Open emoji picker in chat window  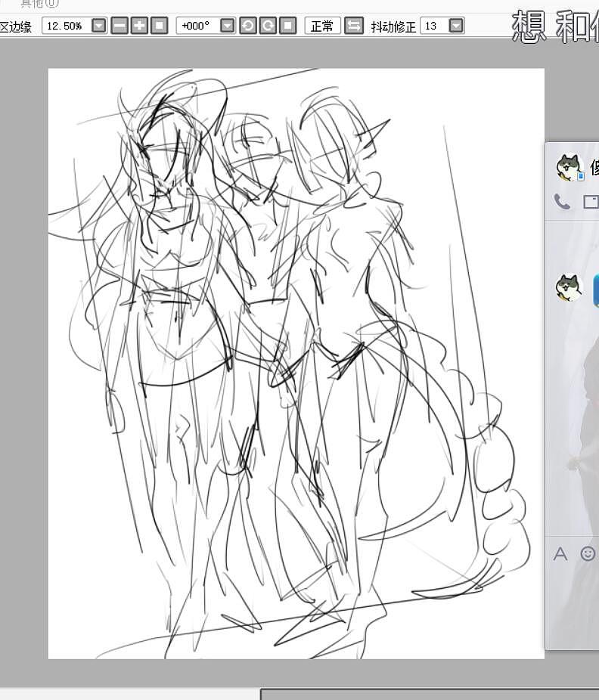tap(588, 553)
